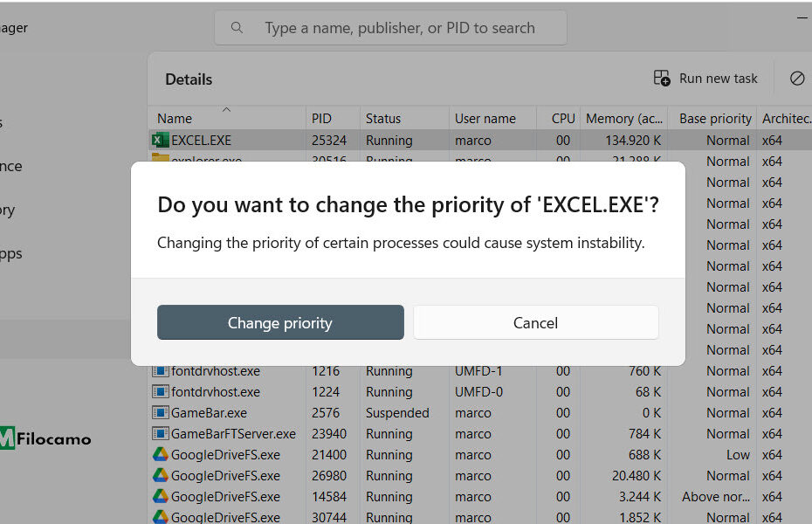Click Google Drive icon for PID 14584
This screenshot has height=524, width=812.
[x=160, y=496]
